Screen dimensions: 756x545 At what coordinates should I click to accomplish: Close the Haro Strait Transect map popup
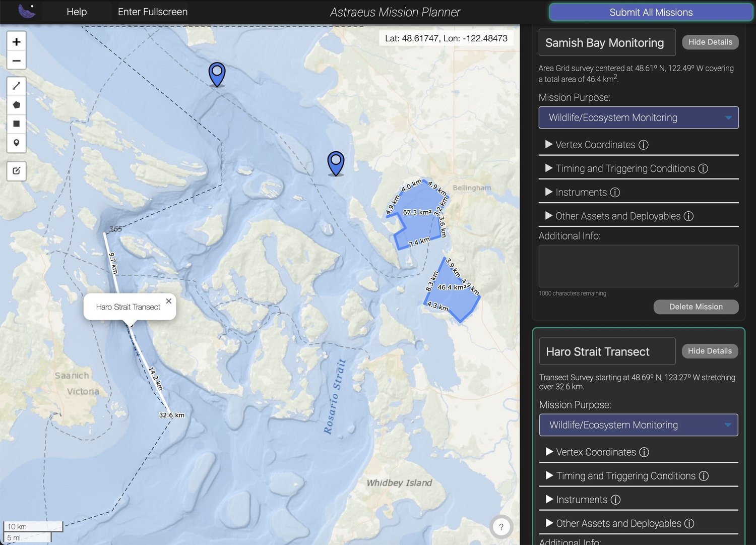coord(169,300)
